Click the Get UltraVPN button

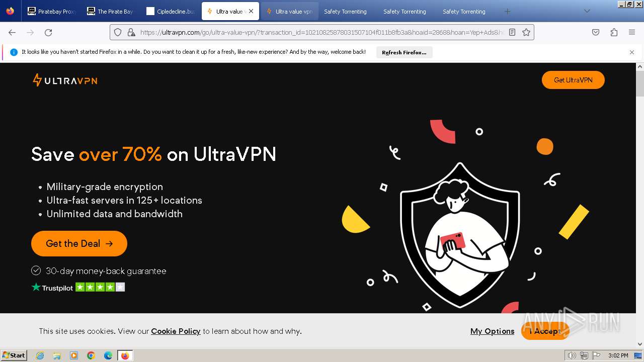coord(573,80)
